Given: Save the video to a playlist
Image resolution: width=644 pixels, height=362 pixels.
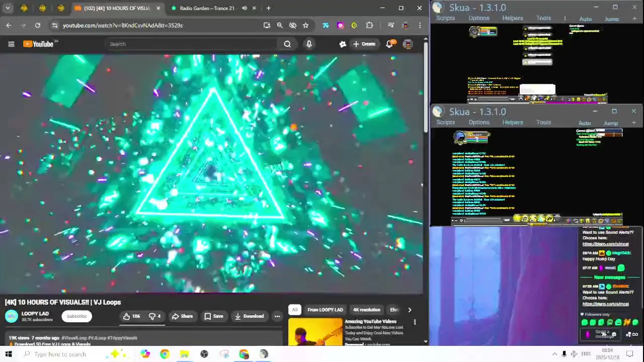Looking at the screenshot, I should pyautogui.click(x=214, y=316).
